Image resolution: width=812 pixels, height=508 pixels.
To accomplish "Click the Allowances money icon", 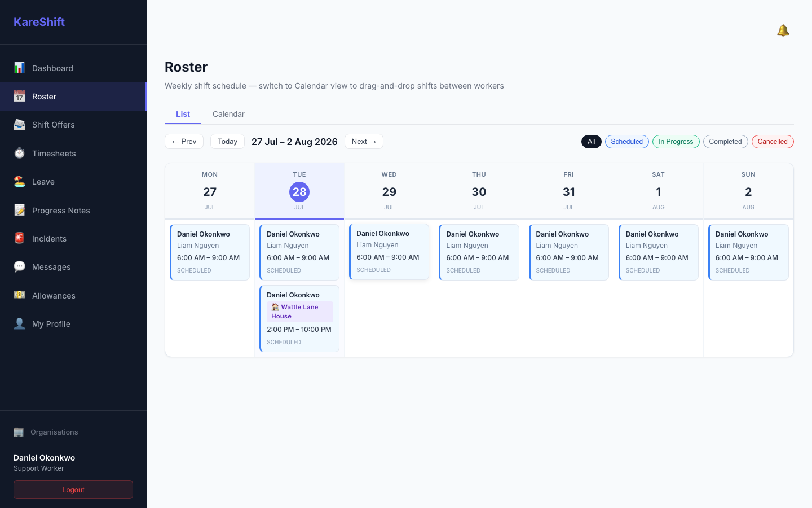I will click(19, 295).
